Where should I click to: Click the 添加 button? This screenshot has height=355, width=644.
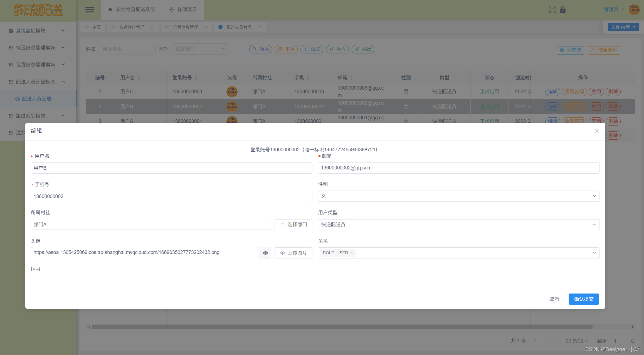pos(312,49)
